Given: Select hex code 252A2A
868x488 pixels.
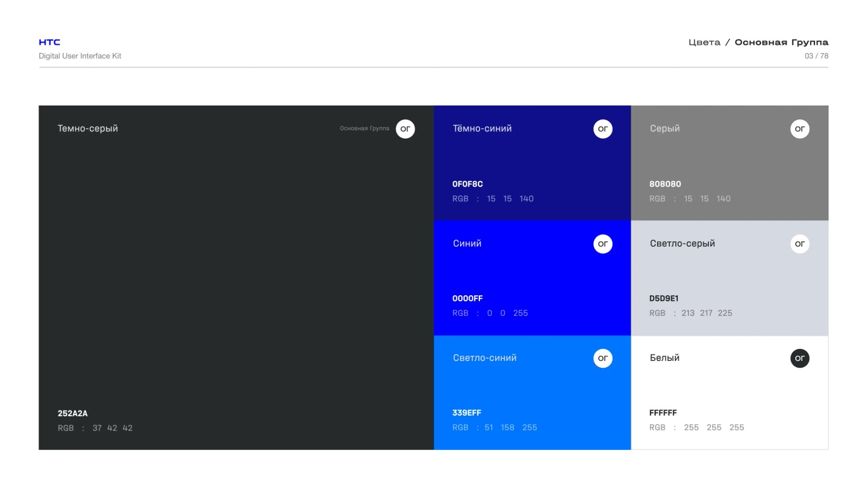Looking at the screenshot, I should coord(72,413).
